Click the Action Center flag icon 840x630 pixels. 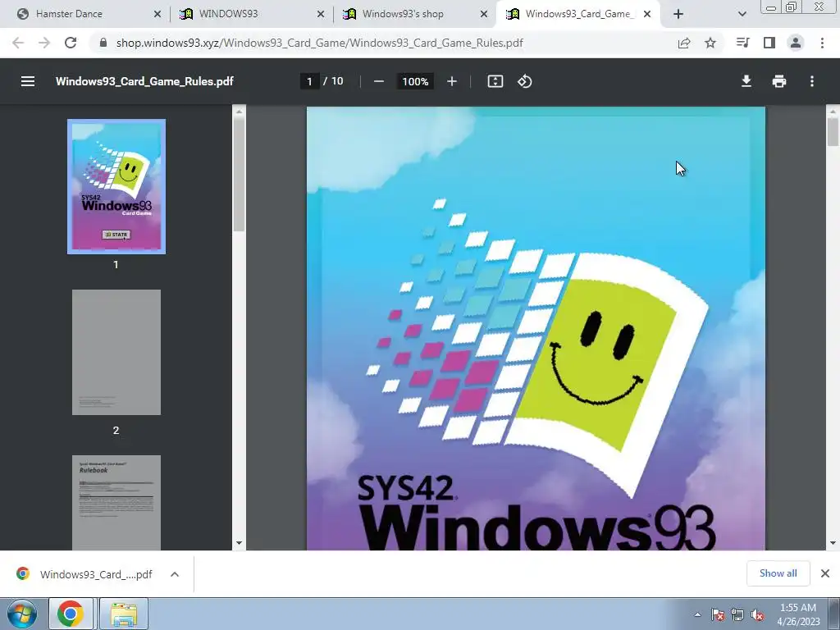[x=718, y=614]
